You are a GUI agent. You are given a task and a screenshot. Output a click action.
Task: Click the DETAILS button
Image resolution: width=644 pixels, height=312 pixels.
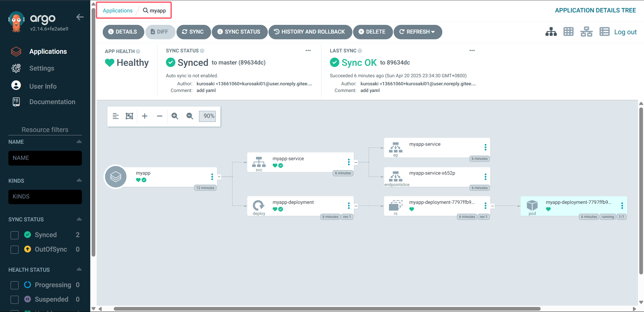pos(123,32)
